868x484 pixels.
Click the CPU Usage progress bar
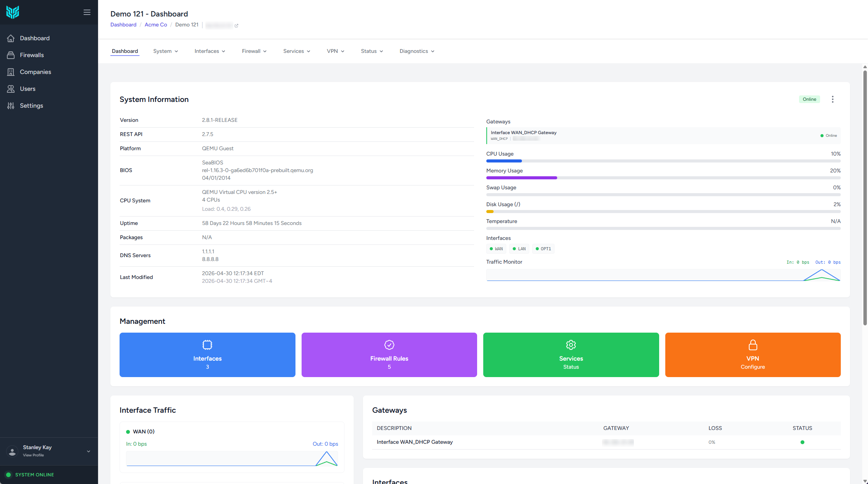[x=663, y=161]
